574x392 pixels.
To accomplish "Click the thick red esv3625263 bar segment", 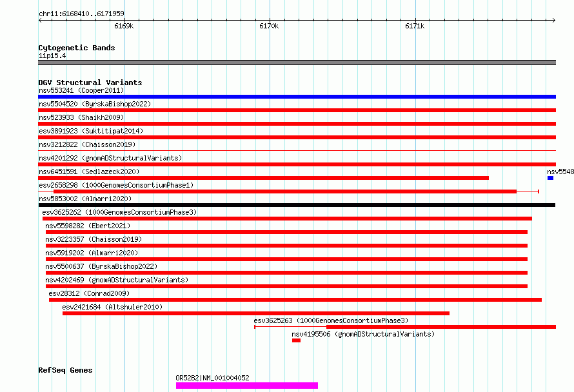I will pos(441,327).
